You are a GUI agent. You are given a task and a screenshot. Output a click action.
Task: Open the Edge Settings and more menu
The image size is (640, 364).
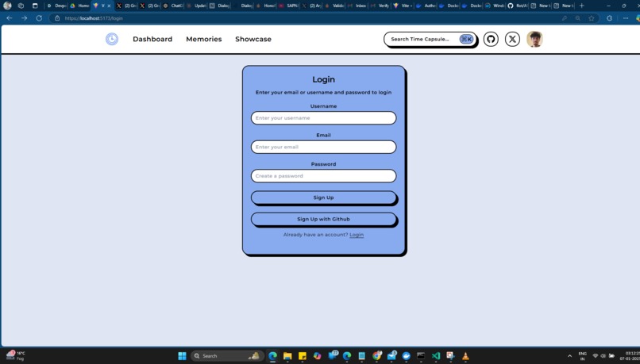tap(625, 18)
